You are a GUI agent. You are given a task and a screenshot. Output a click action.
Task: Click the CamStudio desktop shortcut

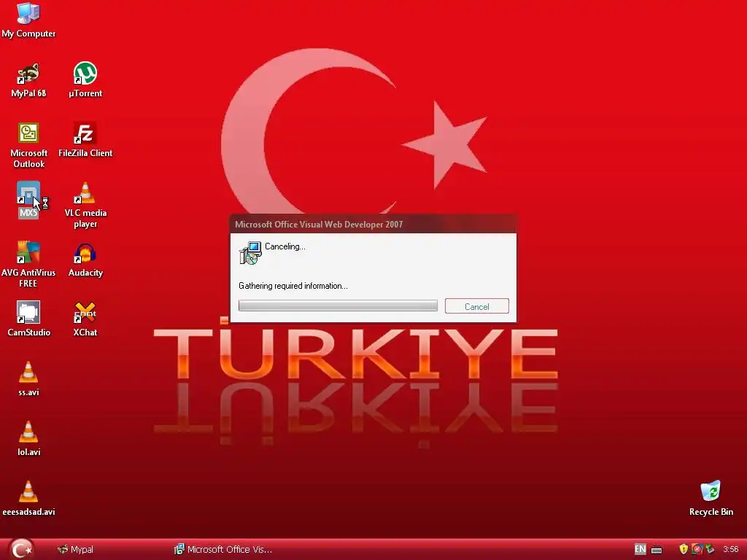coord(28,319)
